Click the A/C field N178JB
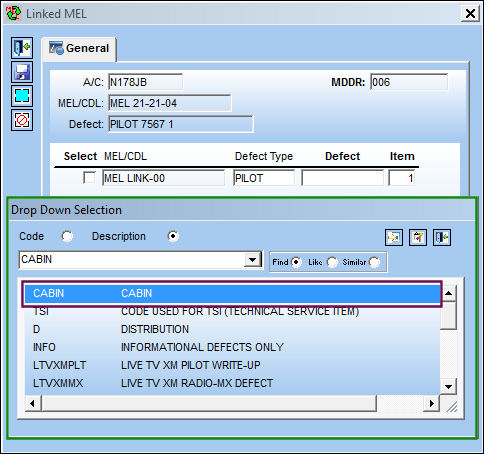This screenshot has height=454, width=484. [145, 82]
